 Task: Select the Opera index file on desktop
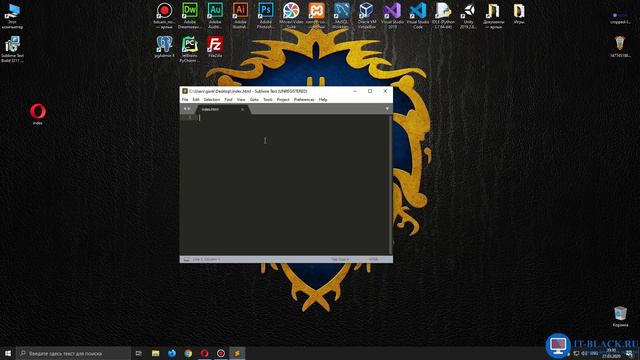click(38, 114)
